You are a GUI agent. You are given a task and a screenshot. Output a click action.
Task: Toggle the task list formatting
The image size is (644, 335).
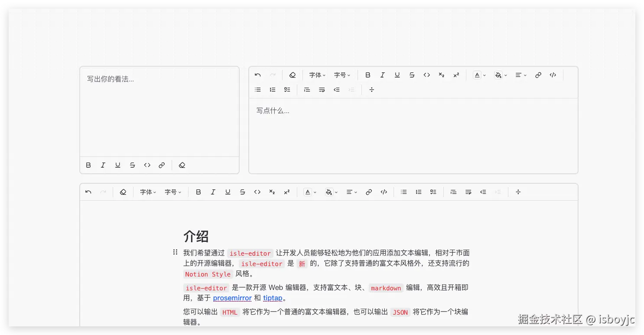pos(287,90)
